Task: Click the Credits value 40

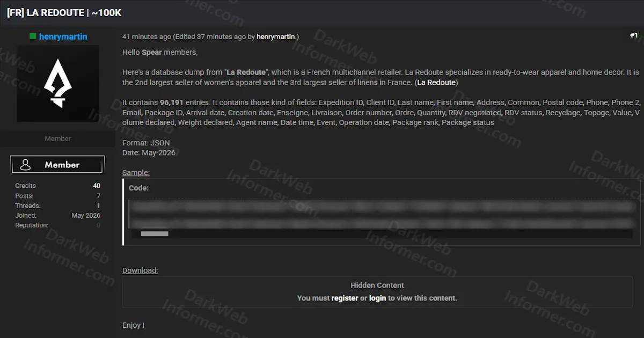Action: (97, 186)
